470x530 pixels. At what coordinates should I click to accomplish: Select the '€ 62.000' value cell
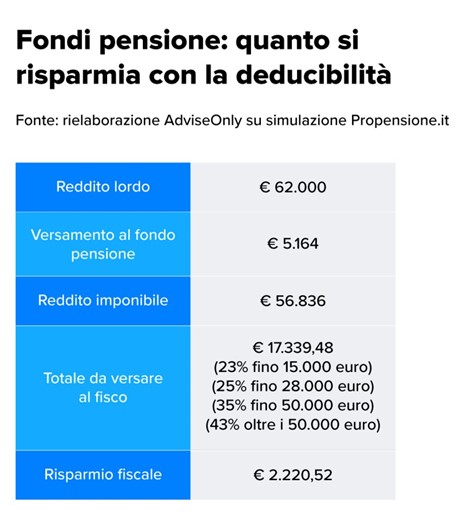pos(293,187)
